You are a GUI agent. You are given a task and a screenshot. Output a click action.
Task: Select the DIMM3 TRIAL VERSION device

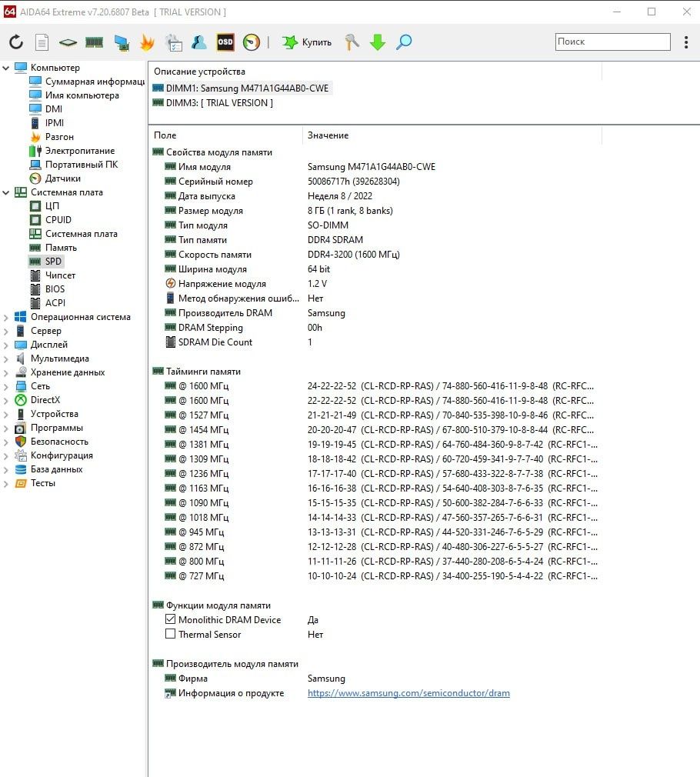click(x=213, y=103)
